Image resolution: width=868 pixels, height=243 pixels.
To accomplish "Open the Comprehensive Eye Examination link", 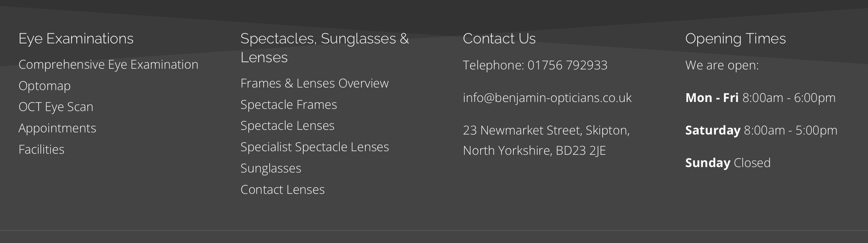I will 108,65.
